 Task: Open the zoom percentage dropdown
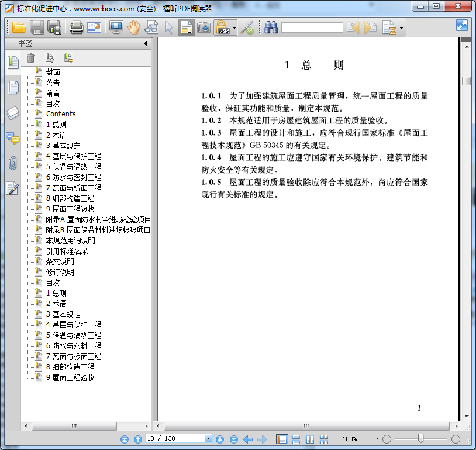pyautogui.click(x=377, y=439)
